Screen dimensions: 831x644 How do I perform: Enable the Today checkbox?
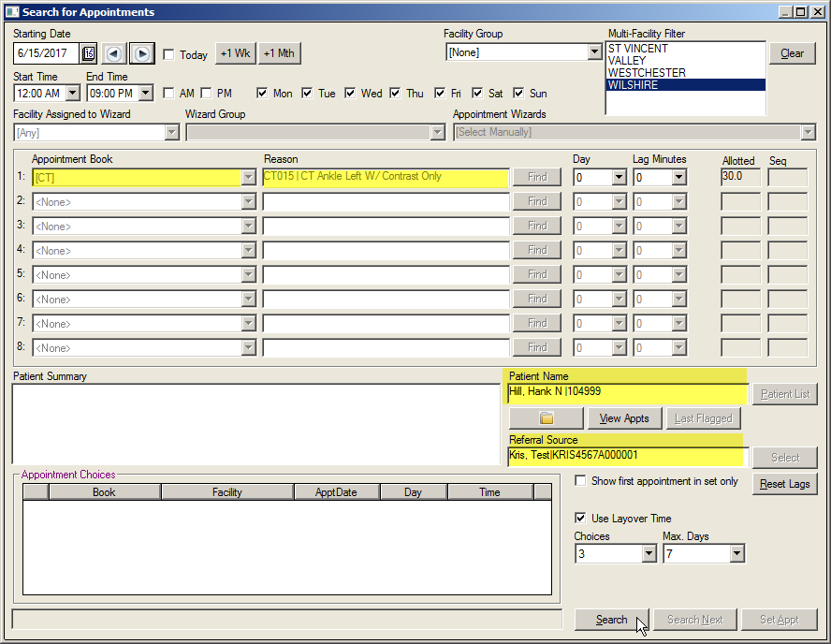tap(169, 54)
